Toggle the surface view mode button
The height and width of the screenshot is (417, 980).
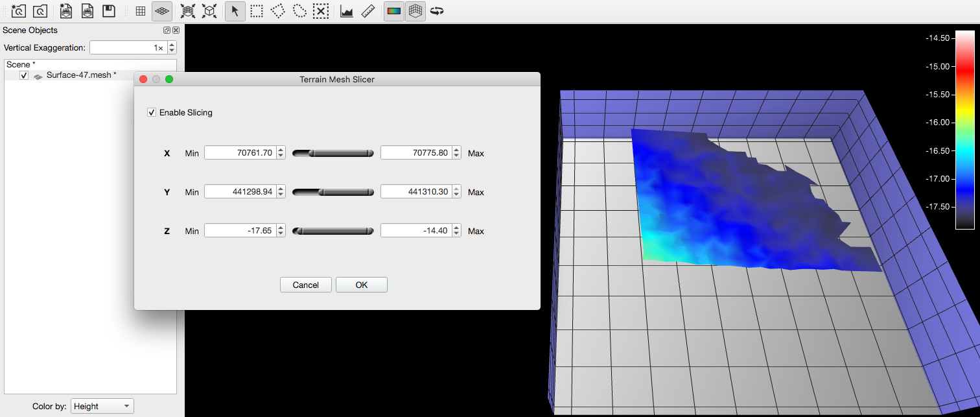click(162, 11)
